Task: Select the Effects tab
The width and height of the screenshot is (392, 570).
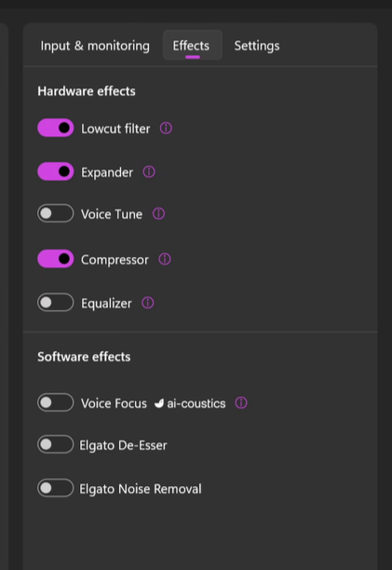Action: (x=192, y=46)
